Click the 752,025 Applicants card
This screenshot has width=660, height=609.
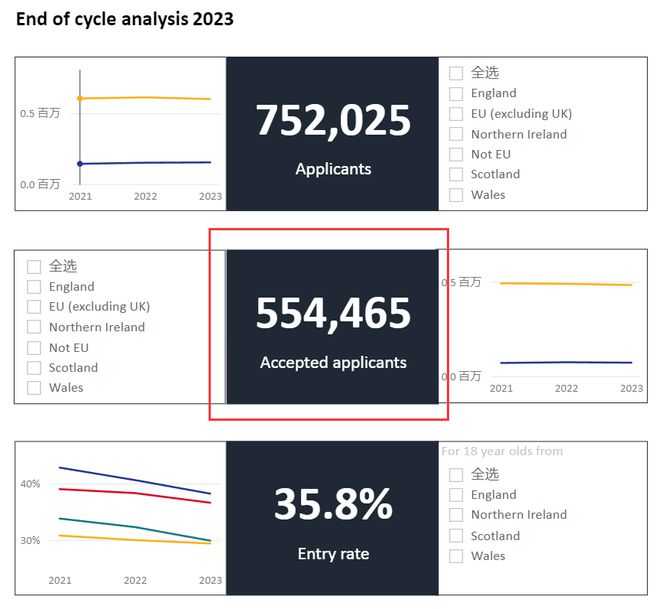click(x=333, y=134)
